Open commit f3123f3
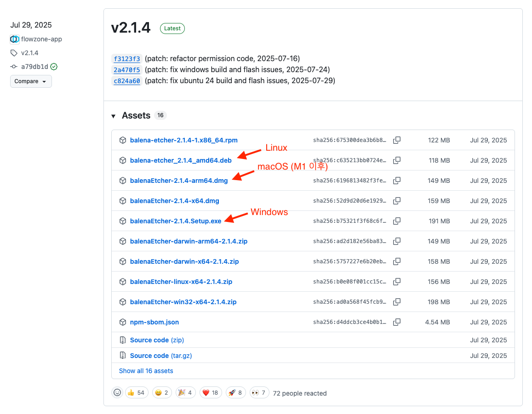 click(x=126, y=59)
